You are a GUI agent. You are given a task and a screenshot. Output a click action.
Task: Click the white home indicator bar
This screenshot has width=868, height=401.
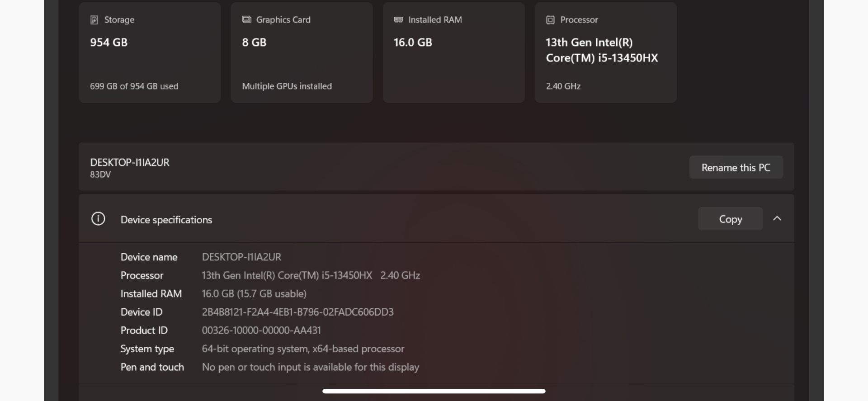[x=434, y=391]
